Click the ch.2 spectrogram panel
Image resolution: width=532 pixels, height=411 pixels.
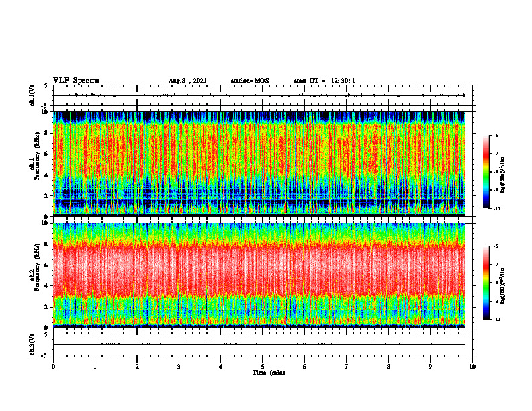pyautogui.click(x=259, y=275)
